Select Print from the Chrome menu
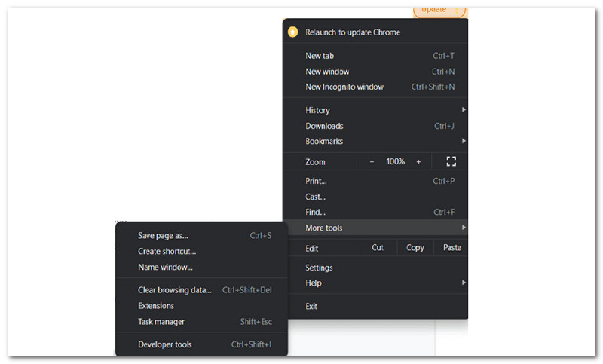Viewport: 603px width, 364px height. pos(316,181)
